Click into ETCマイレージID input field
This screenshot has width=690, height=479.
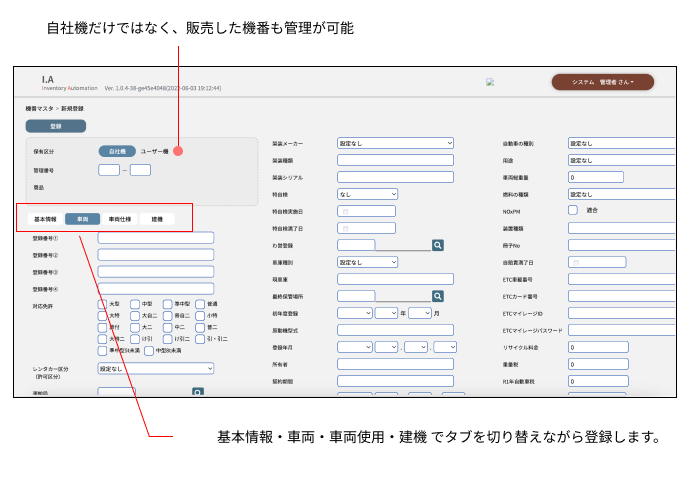coord(621,313)
